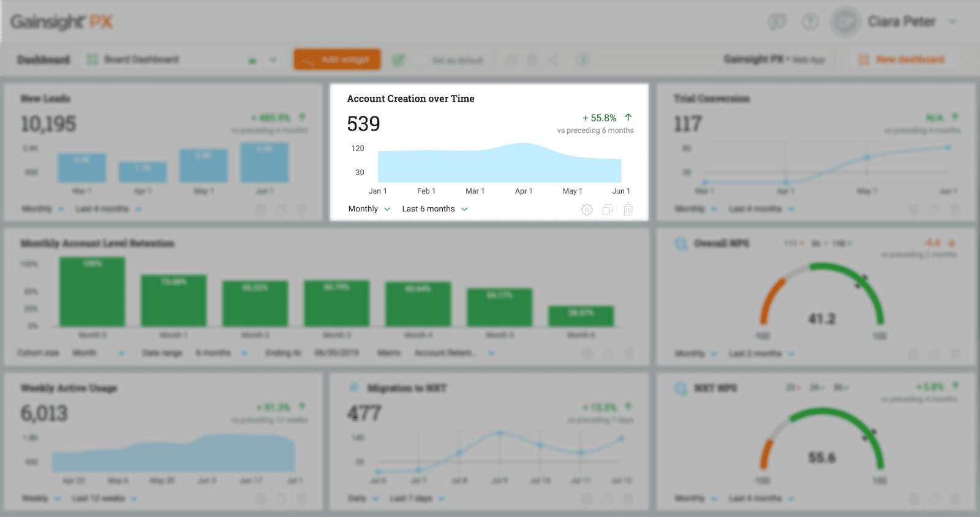The width and height of the screenshot is (980, 517).
Task: Toggle the Set as default checkbox
Action: tap(420, 59)
